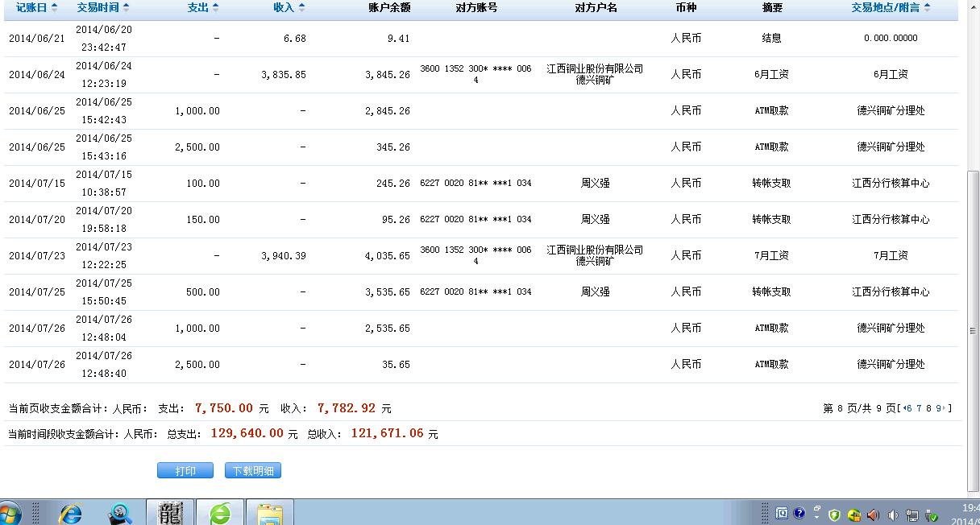Click balance value 35.65

[396, 365]
